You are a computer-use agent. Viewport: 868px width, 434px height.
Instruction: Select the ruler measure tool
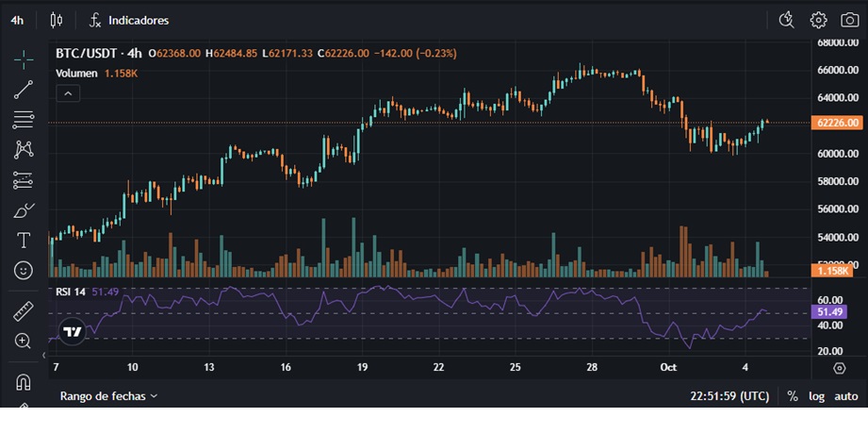coord(24,311)
